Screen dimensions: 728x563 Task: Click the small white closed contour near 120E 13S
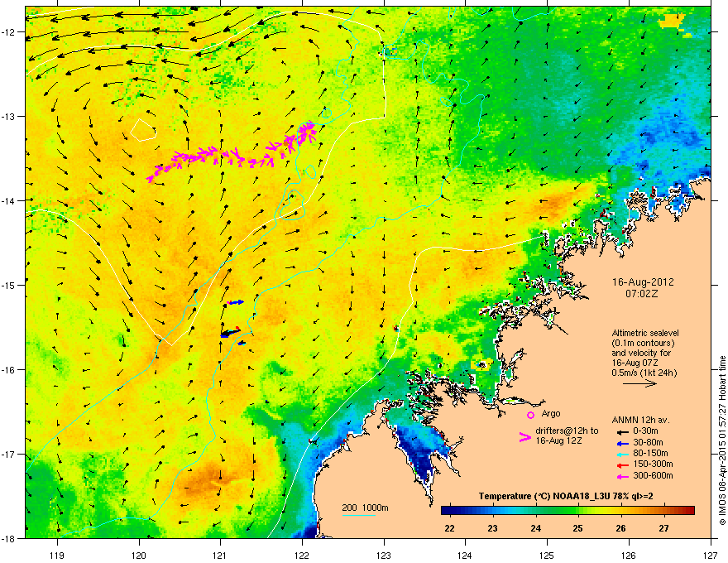click(x=143, y=130)
